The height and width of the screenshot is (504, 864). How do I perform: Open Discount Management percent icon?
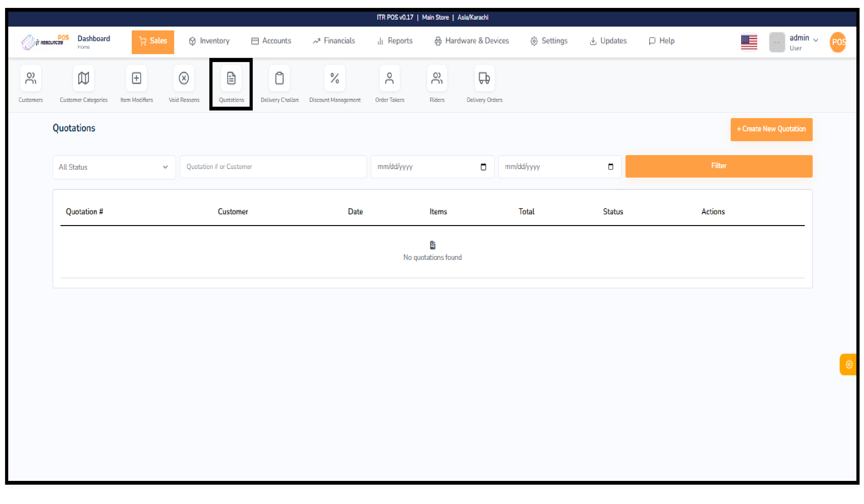tap(335, 79)
